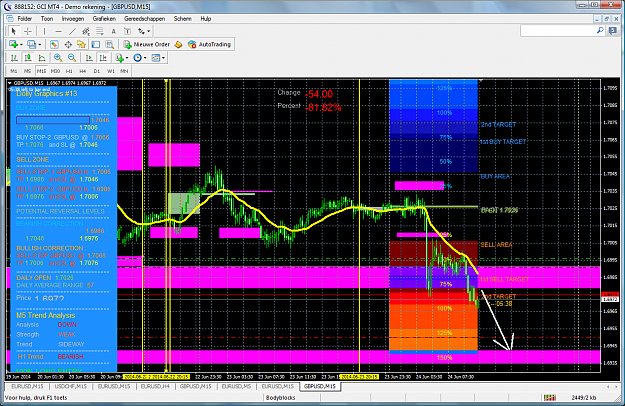Choose the text label 'T' tool
Viewport: 625px width, 406px height.
[128, 31]
